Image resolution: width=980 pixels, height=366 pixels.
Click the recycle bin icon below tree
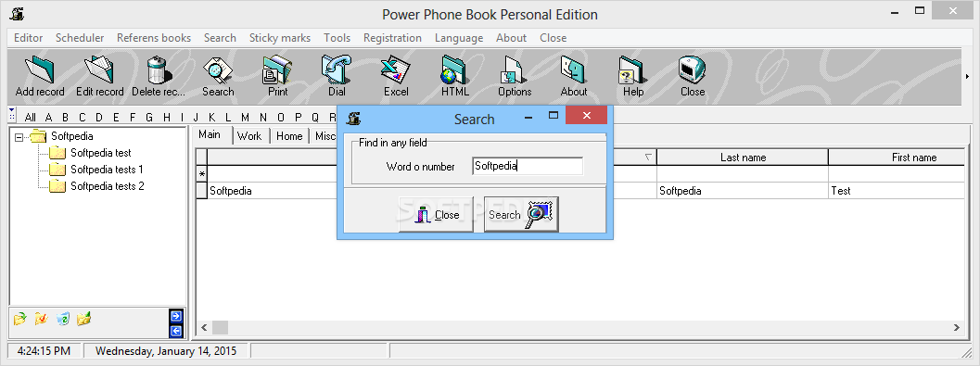point(62,319)
